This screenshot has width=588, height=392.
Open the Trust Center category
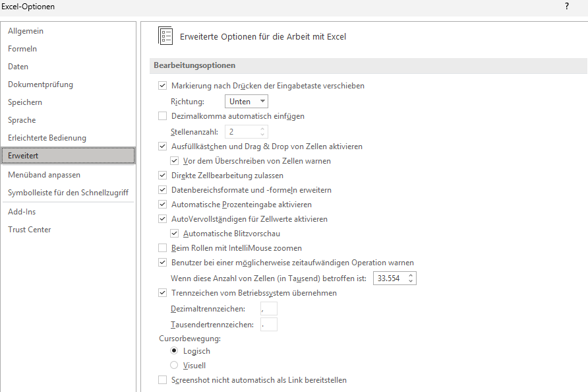coord(29,230)
